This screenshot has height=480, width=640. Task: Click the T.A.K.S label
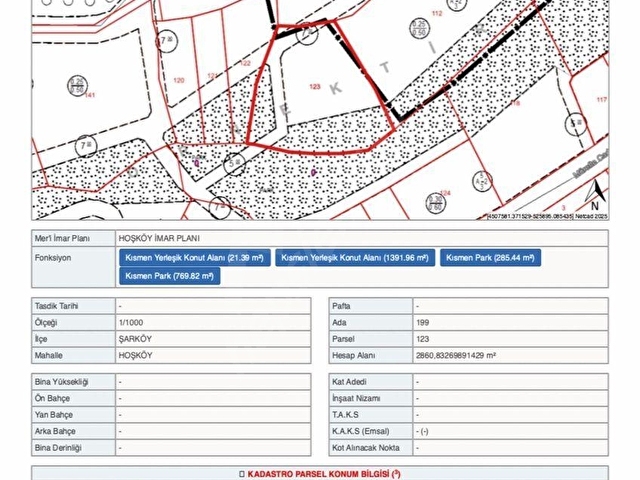coord(345,415)
